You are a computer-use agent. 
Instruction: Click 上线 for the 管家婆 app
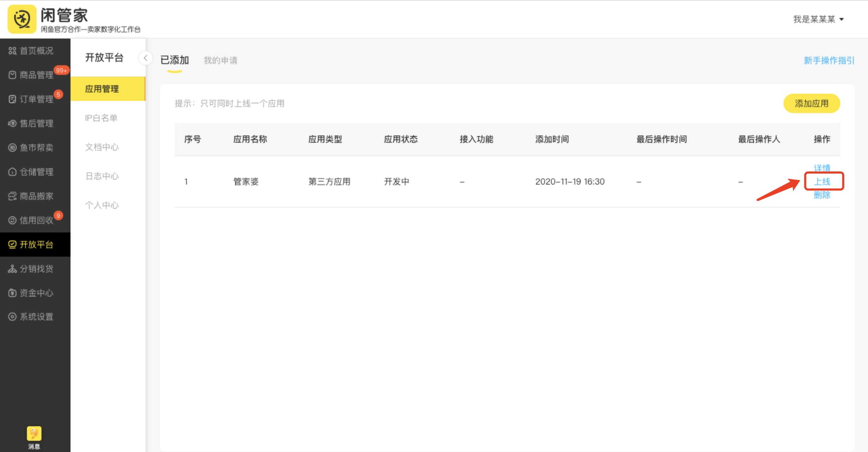(822, 182)
